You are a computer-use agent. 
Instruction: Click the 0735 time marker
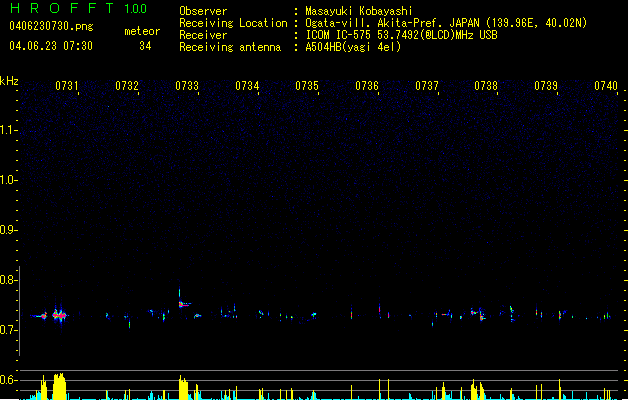[x=307, y=86]
